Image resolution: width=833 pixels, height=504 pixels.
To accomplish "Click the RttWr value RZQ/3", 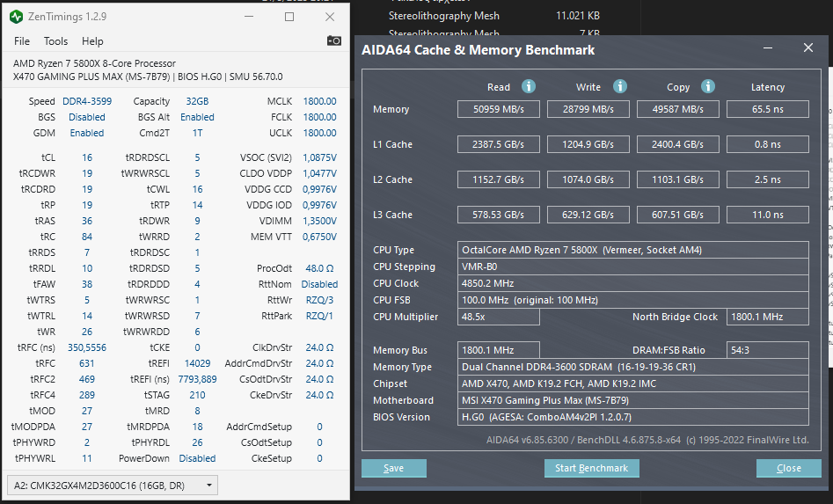I will tap(319, 300).
